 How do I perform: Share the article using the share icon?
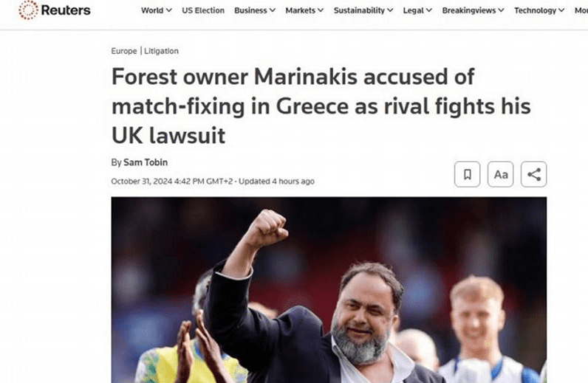coord(533,174)
